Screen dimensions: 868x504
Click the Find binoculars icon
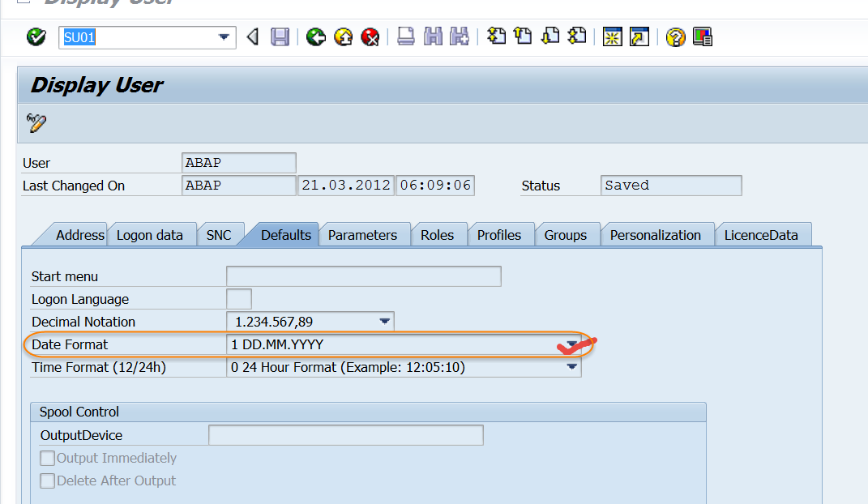point(433,37)
